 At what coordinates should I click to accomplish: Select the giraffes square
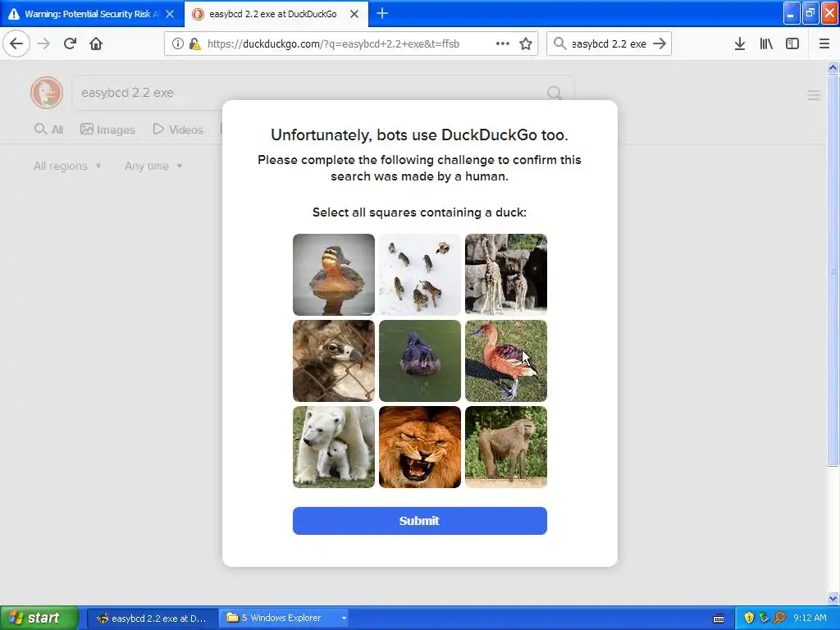(506, 275)
